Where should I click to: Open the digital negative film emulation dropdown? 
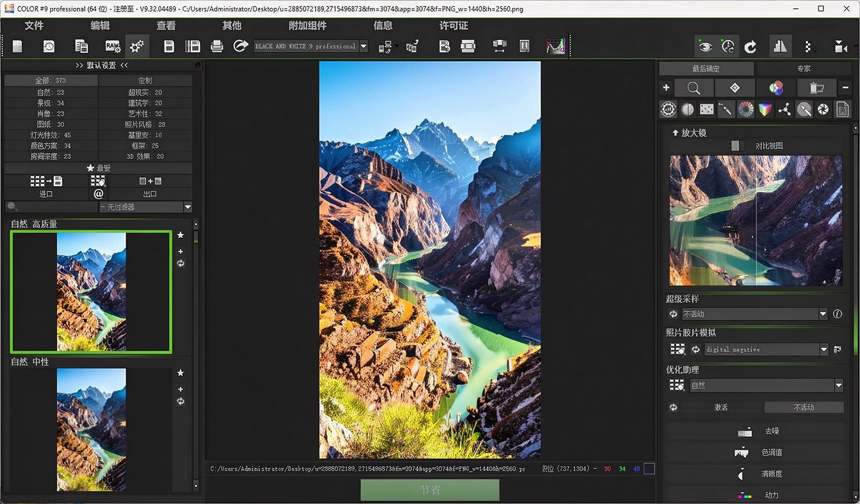(767, 349)
